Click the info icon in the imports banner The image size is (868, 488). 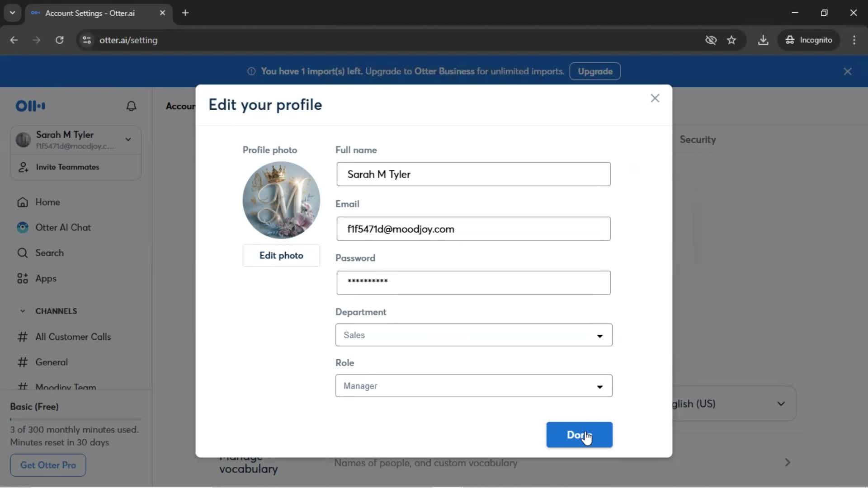(251, 71)
